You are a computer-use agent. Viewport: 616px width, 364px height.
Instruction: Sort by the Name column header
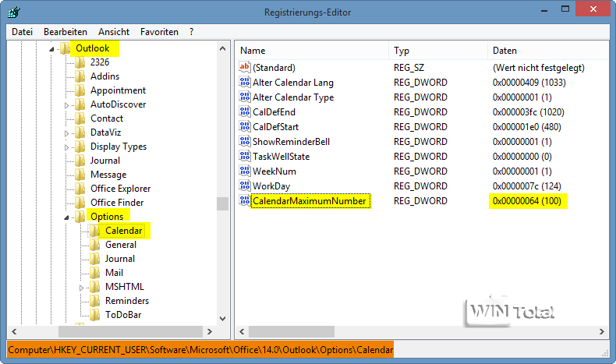[312, 51]
